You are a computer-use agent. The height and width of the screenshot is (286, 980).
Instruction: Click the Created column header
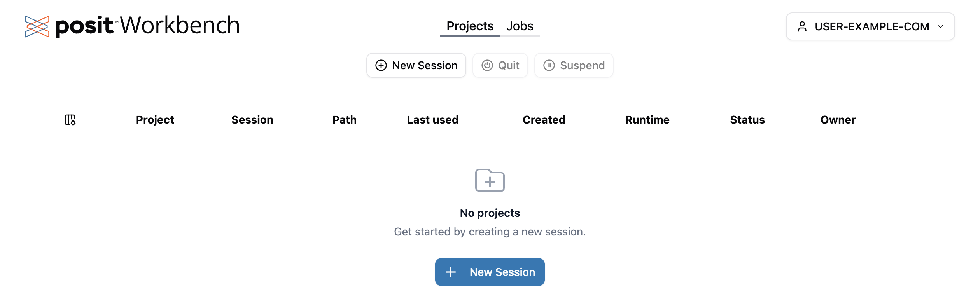[x=544, y=120]
